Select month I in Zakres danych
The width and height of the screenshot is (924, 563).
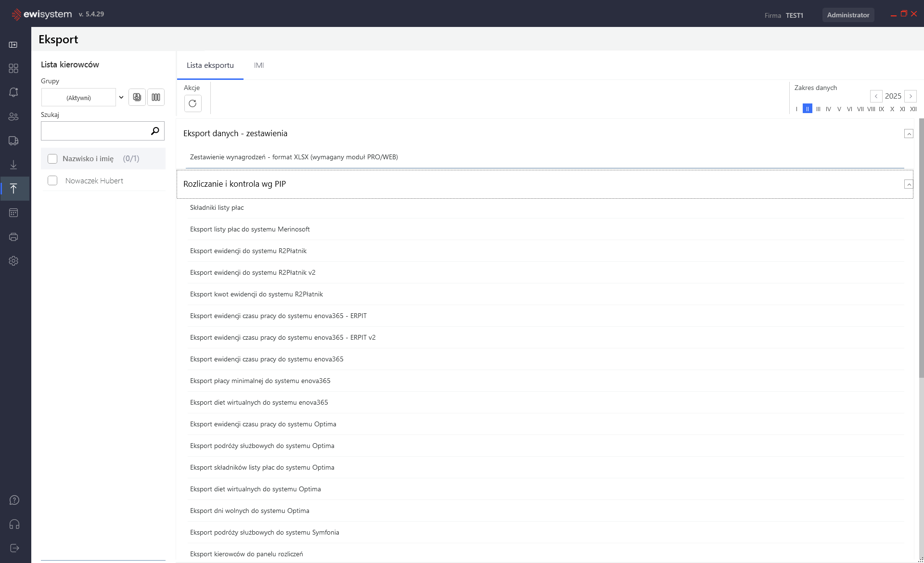(797, 109)
